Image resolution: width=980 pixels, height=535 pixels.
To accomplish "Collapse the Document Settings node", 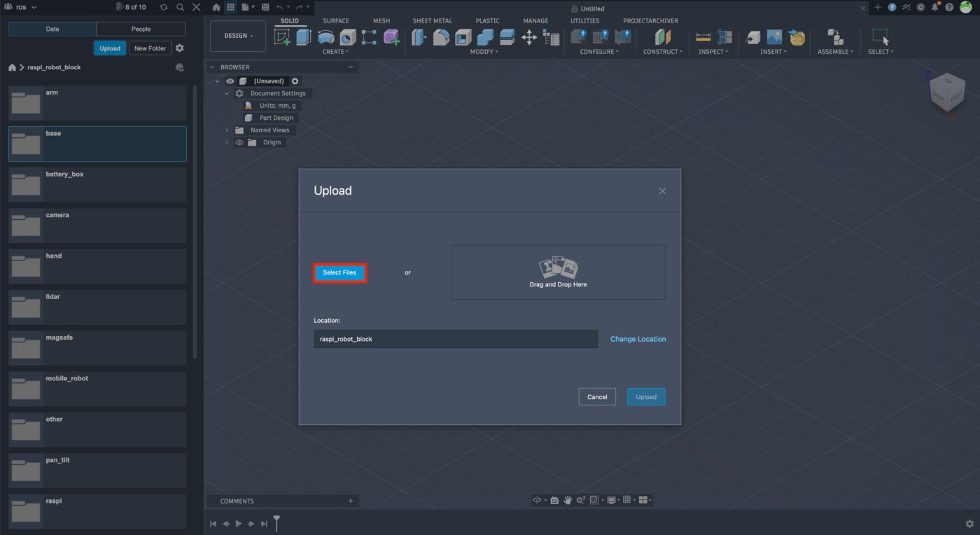I will tap(227, 93).
